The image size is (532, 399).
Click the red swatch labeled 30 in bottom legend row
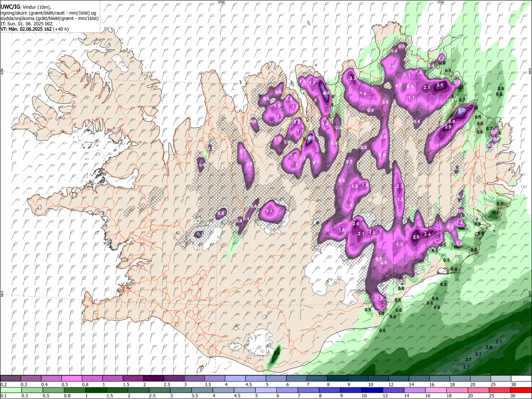(x=521, y=390)
